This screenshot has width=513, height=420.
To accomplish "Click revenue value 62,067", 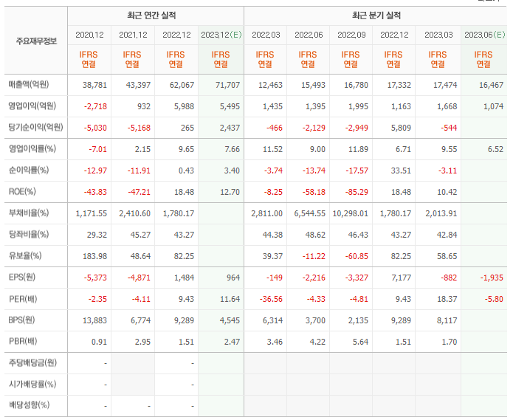I will coord(182,85).
